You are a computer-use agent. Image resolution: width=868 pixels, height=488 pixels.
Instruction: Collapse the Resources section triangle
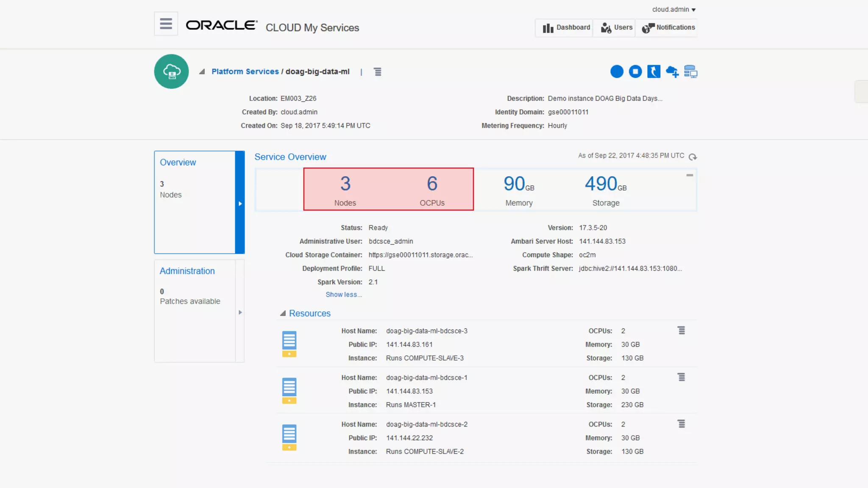point(283,313)
